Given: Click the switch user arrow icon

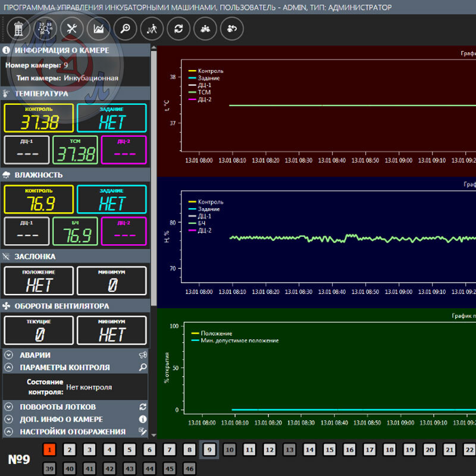Looking at the screenshot, I should [x=232, y=29].
